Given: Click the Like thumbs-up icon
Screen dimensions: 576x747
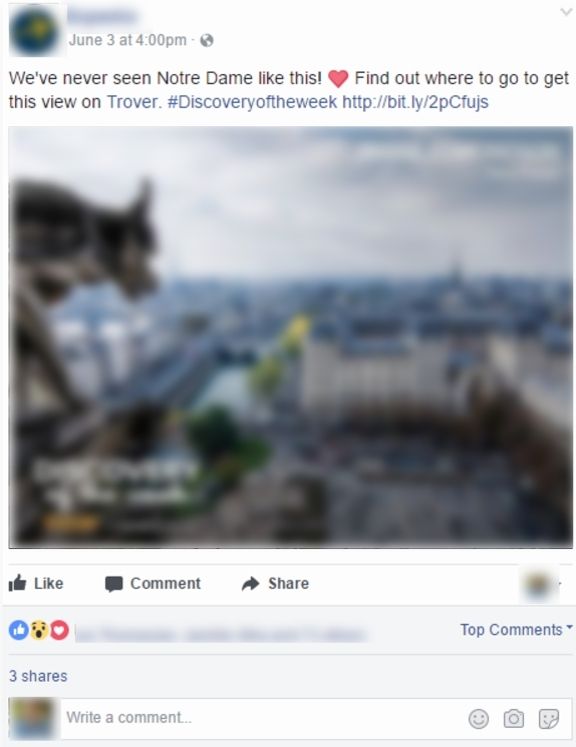Looking at the screenshot, I should [x=18, y=583].
